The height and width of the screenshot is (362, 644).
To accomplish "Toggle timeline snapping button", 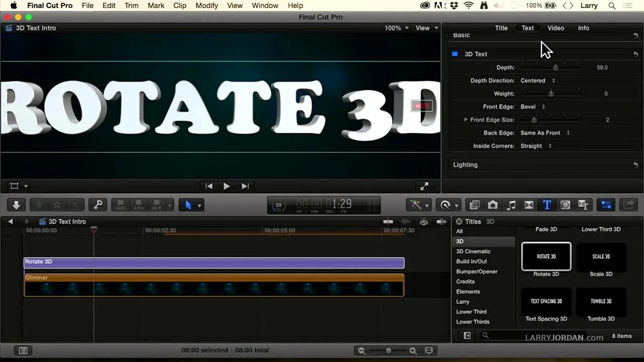I will (441, 222).
